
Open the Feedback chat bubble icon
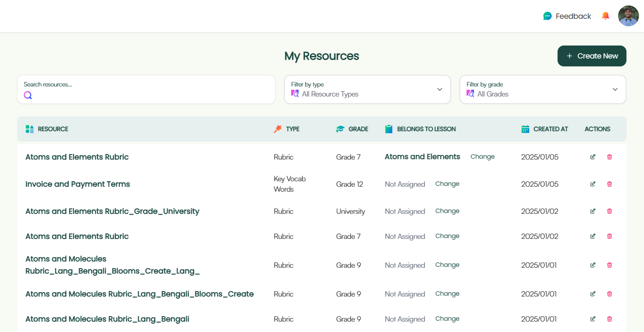pyautogui.click(x=547, y=16)
